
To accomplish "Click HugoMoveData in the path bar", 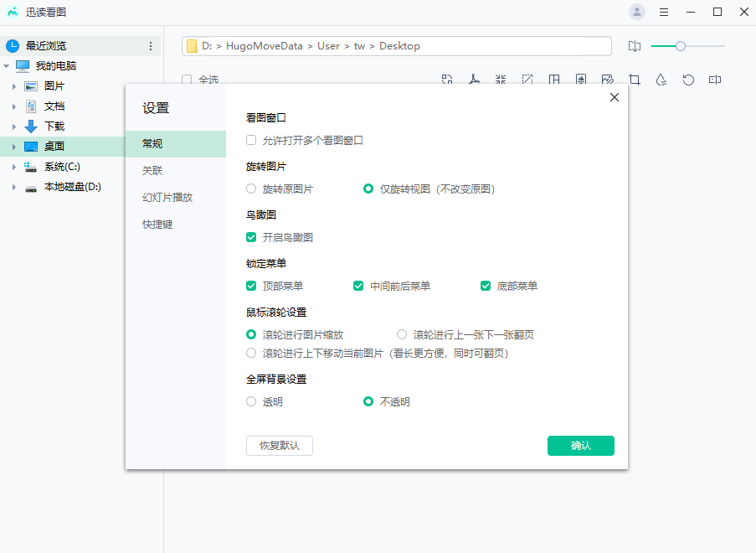I will [265, 46].
